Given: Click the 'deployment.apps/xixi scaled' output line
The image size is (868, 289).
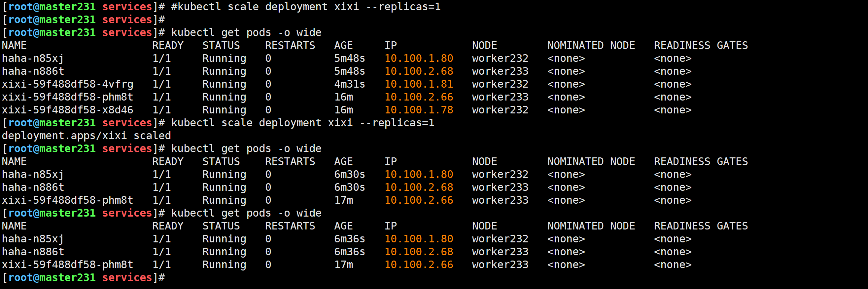Looking at the screenshot, I should tap(86, 136).
